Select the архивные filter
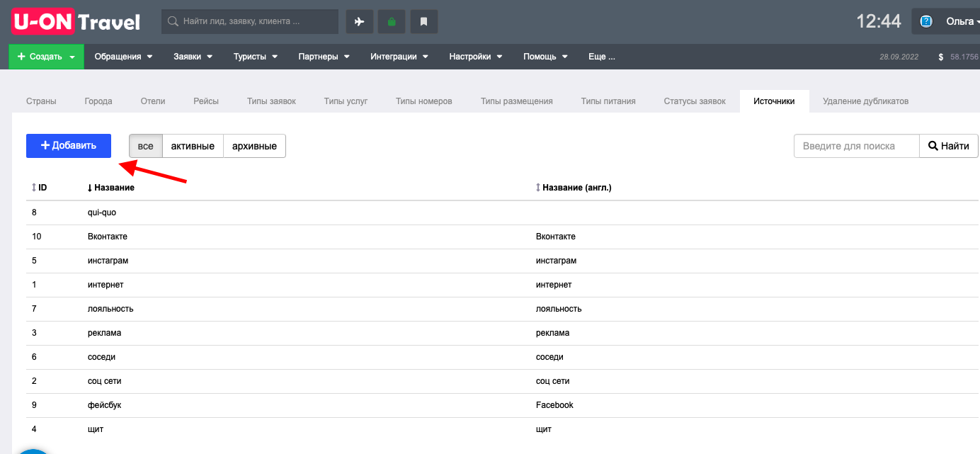The image size is (980, 454). (254, 146)
